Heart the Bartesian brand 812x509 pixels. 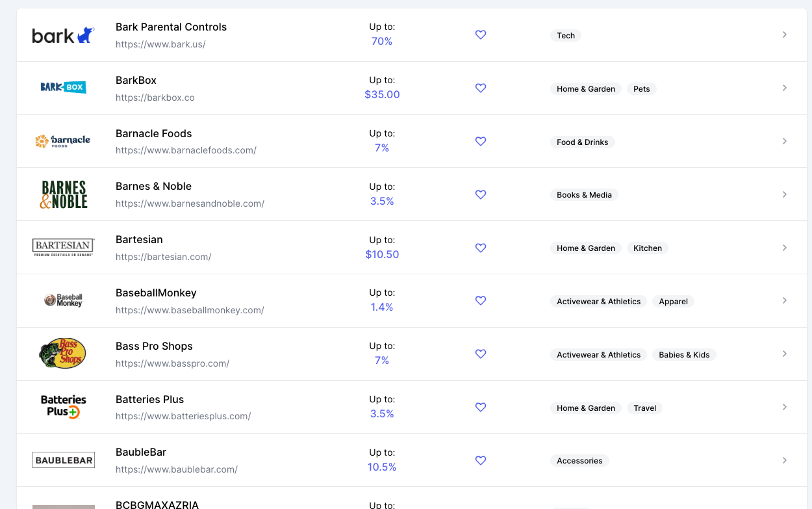tap(481, 248)
